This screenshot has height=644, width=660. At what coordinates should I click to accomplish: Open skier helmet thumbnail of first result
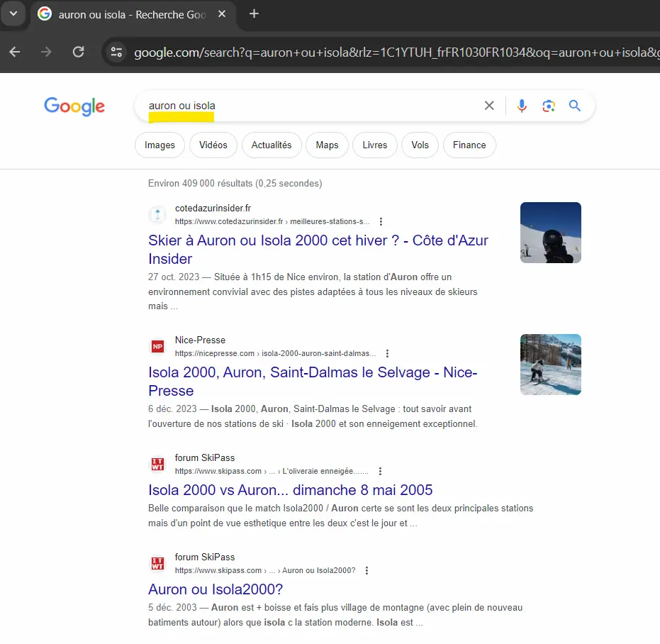(x=551, y=233)
